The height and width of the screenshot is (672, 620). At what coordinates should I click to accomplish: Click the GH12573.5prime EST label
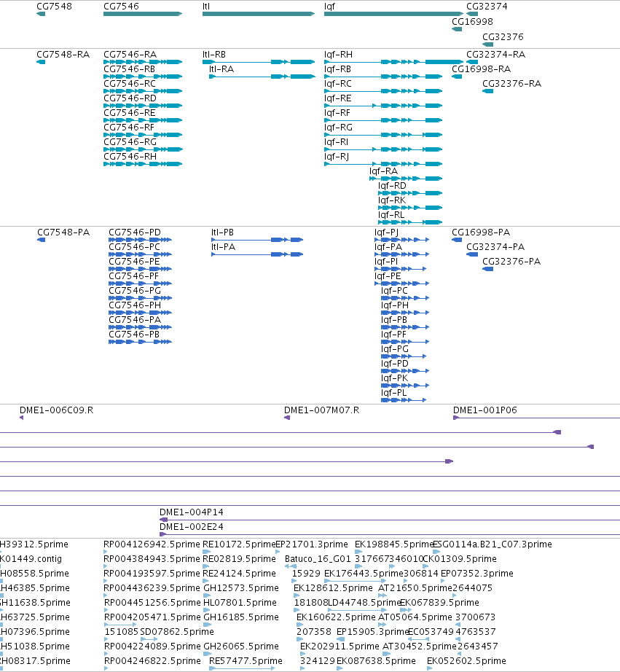click(x=241, y=588)
